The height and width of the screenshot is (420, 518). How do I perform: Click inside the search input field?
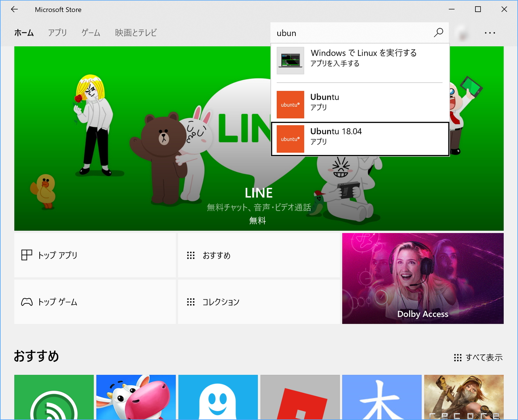pyautogui.click(x=344, y=33)
